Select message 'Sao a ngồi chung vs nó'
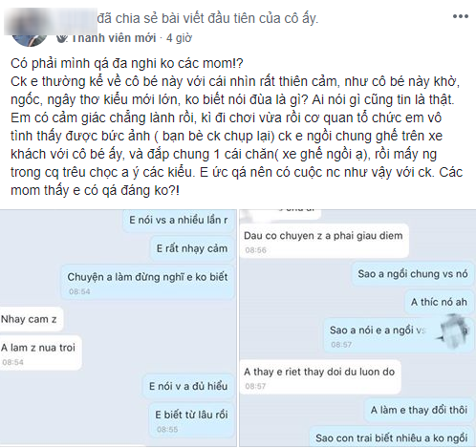Viewport: 476px width, 448px height. click(x=413, y=274)
